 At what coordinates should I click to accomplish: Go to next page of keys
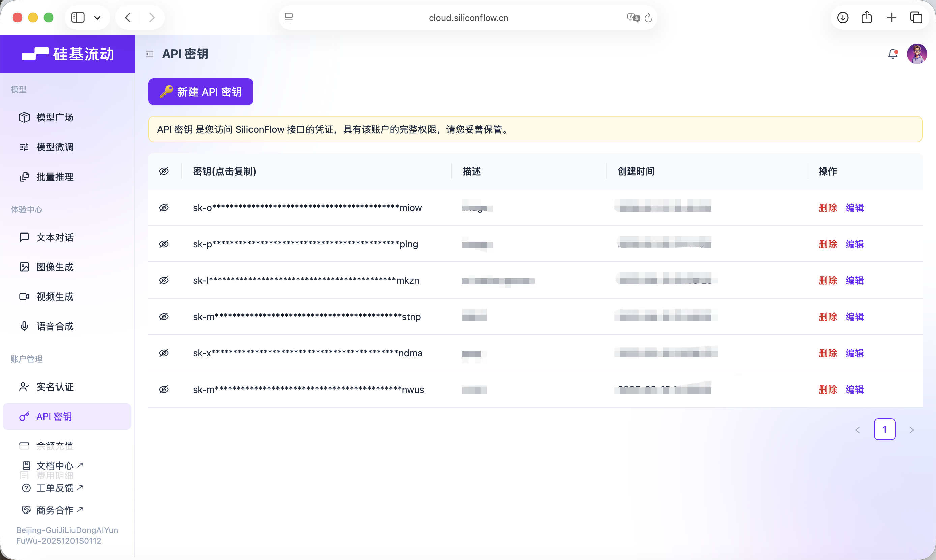coord(911,430)
